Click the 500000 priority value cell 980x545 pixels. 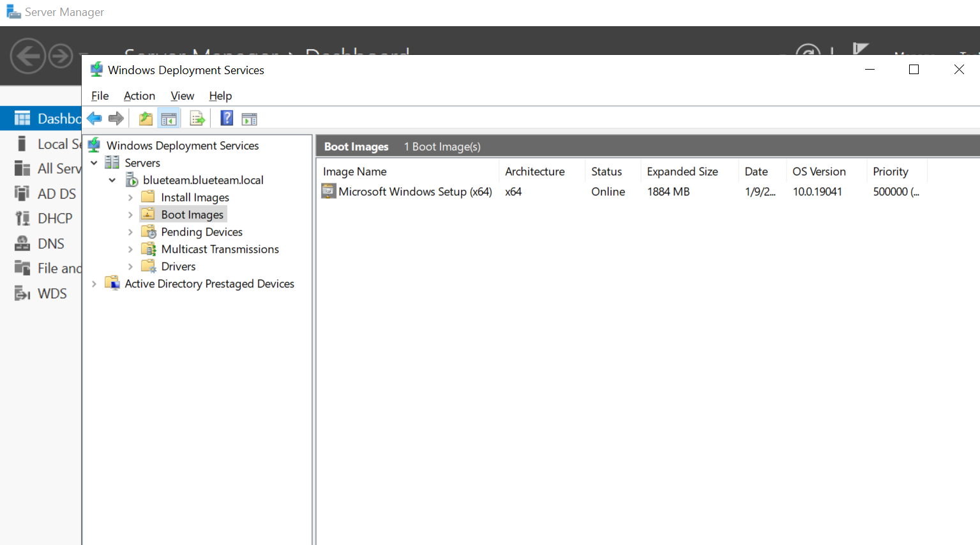click(896, 192)
